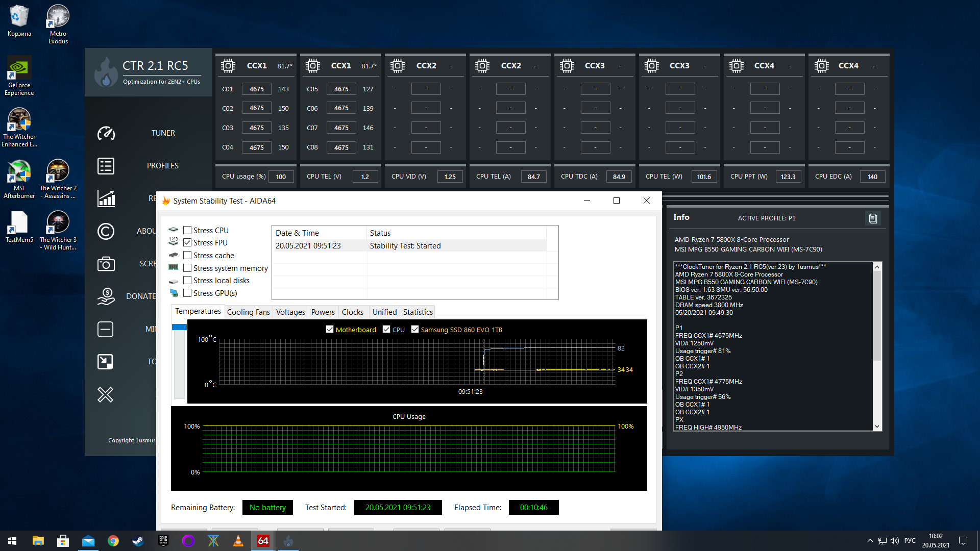Click the Donate hand-coin icon
Viewport: 980px width, 551px height.
point(106,296)
